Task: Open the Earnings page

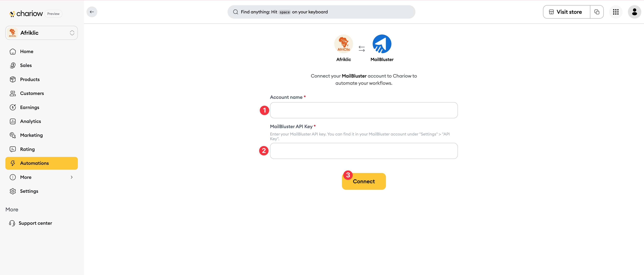Action: click(x=41, y=107)
